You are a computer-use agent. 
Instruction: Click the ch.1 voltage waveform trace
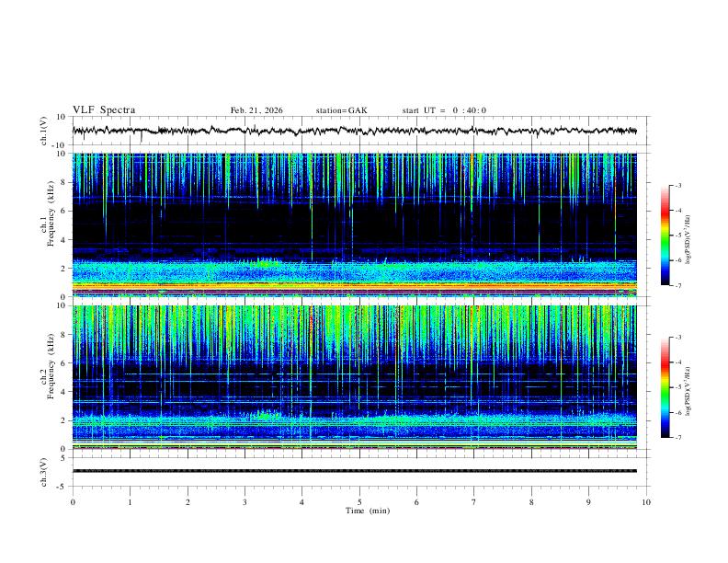click(x=355, y=131)
